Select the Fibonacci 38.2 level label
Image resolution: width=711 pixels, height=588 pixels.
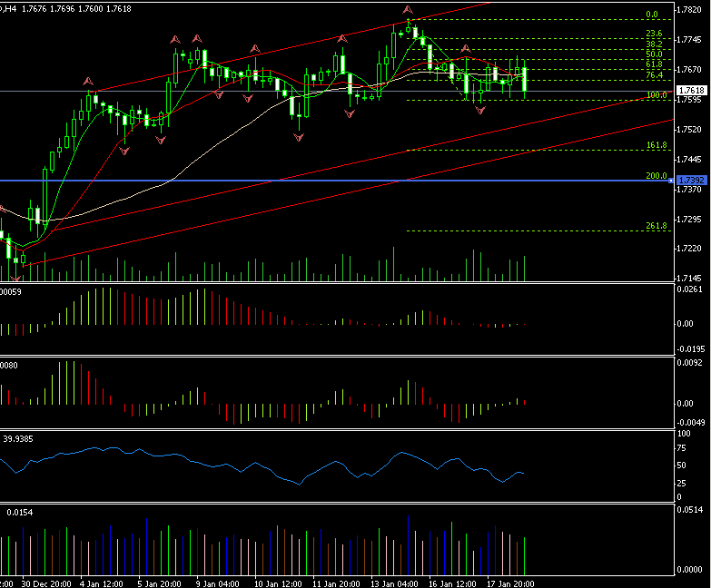(x=654, y=44)
